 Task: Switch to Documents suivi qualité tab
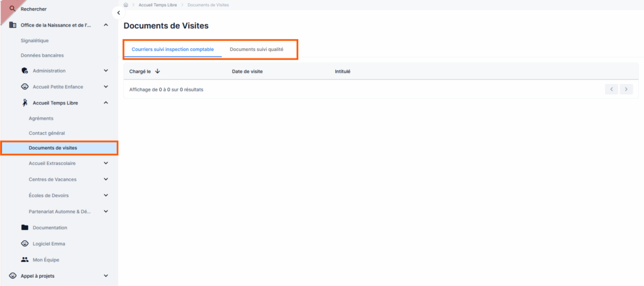[257, 49]
